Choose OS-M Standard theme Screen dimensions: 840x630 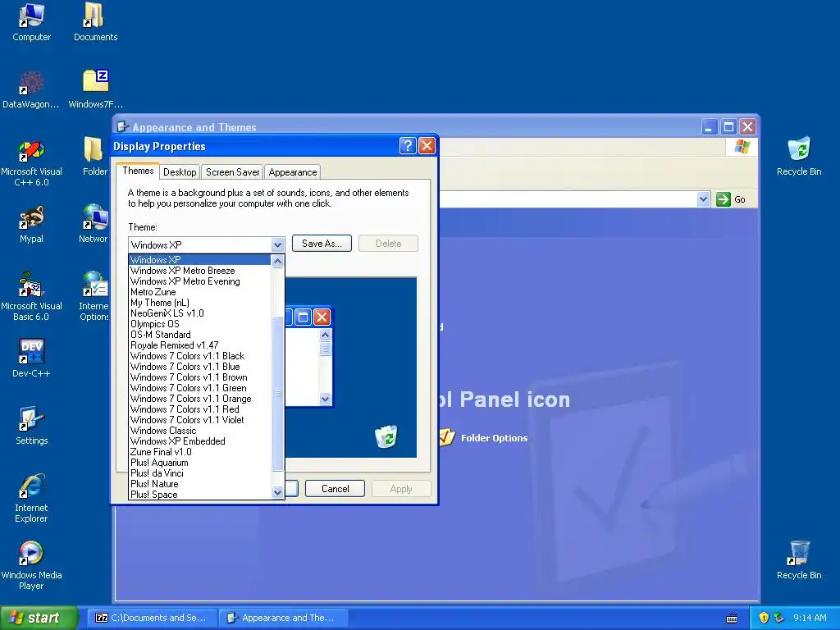coord(200,335)
